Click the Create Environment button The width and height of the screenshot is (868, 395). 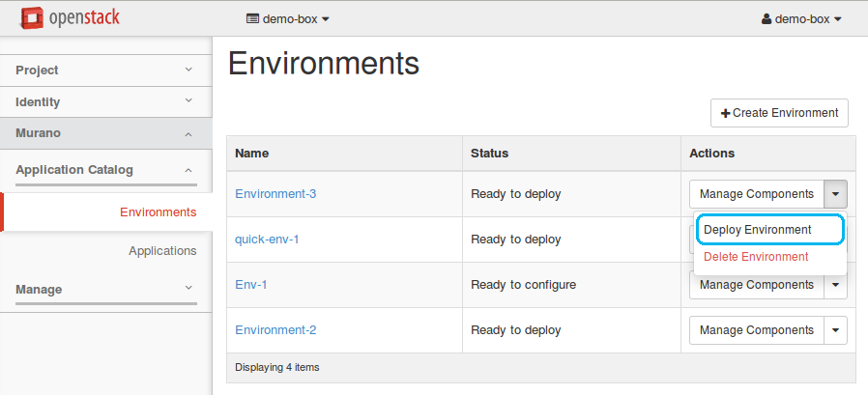pos(779,113)
